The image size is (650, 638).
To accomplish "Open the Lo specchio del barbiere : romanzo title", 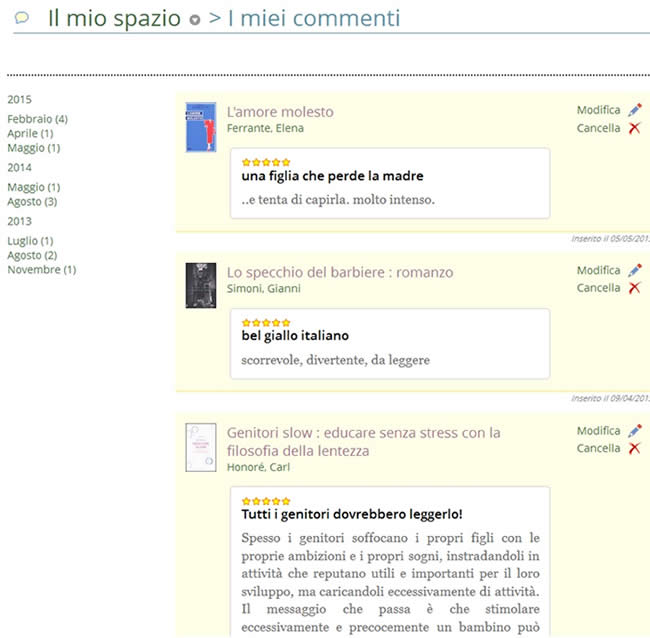I will (x=340, y=272).
